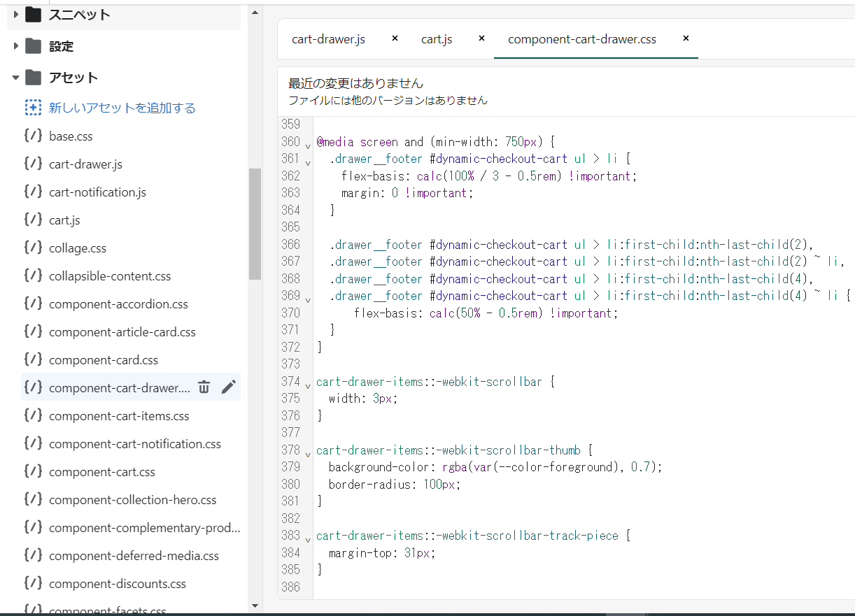Click the component-accordion.css file icon

(x=33, y=303)
